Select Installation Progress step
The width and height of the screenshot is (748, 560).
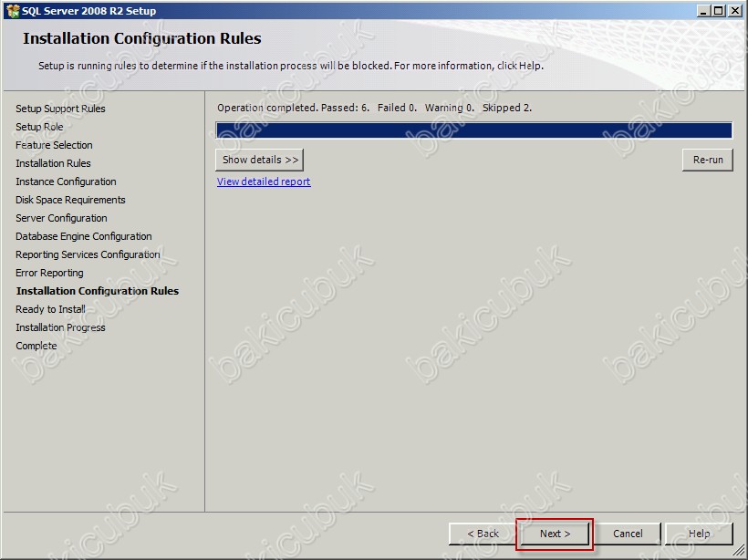coord(60,327)
